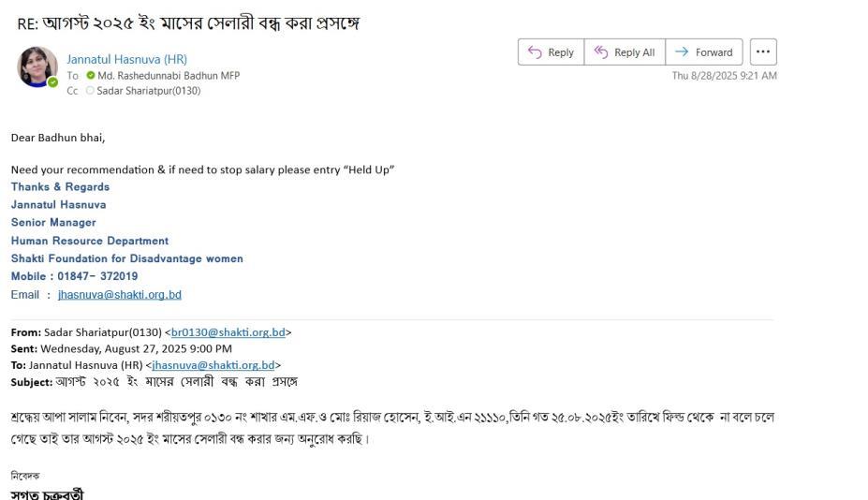The image size is (868, 500).
Task: Forward this email message
Action: click(705, 52)
